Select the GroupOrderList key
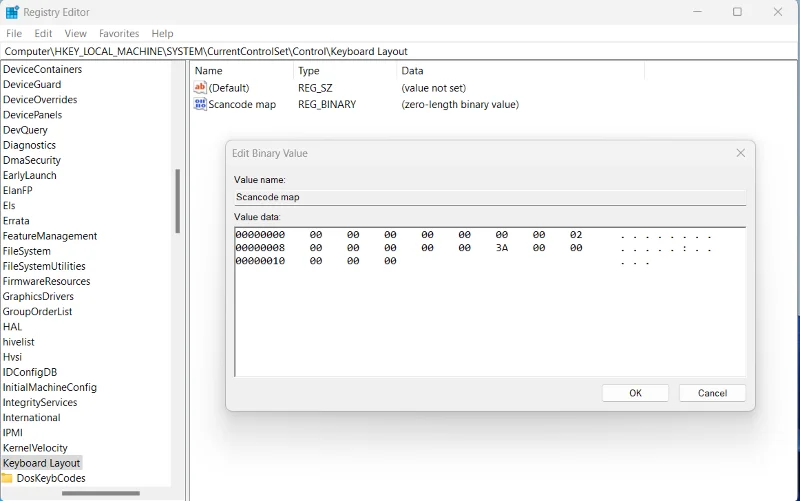Screen dimensions: 800x501 (37, 312)
